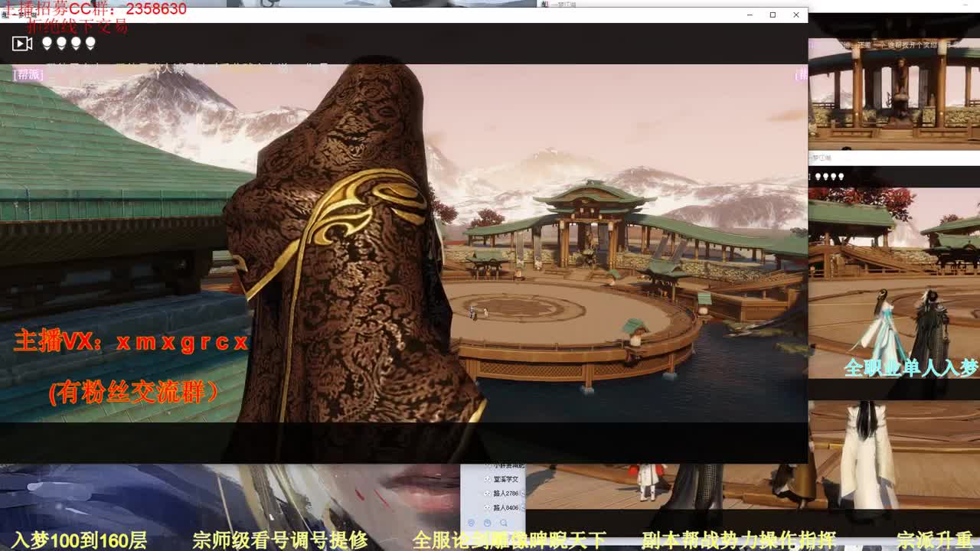Close the main game window
980x551 pixels.
pos(796,15)
